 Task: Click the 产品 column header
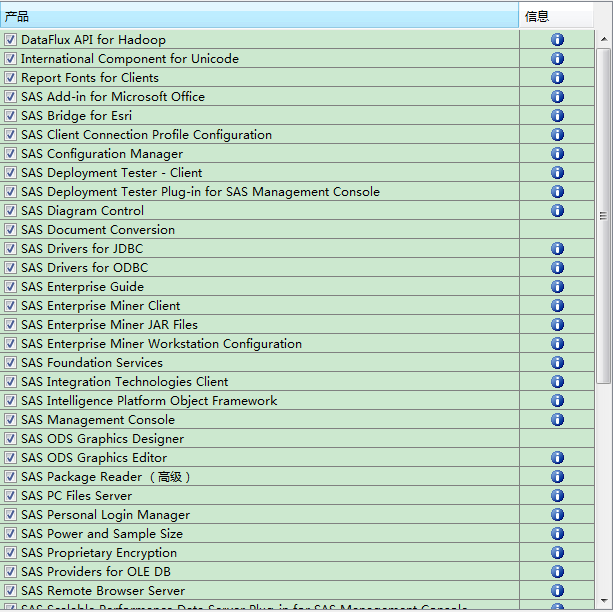pos(259,16)
